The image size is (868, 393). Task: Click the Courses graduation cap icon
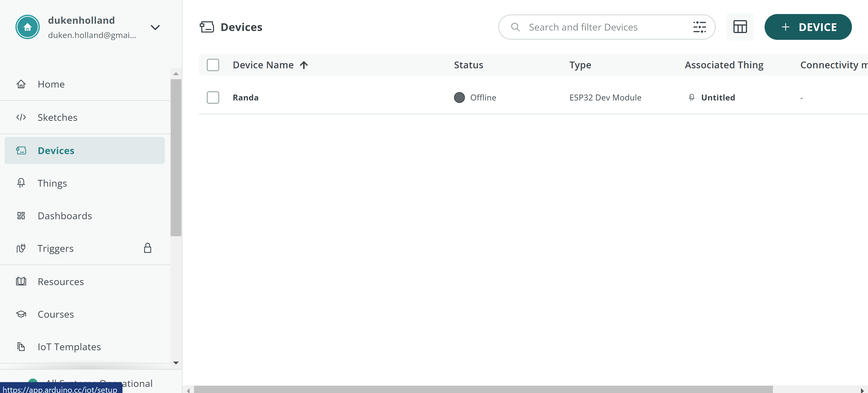click(x=21, y=314)
